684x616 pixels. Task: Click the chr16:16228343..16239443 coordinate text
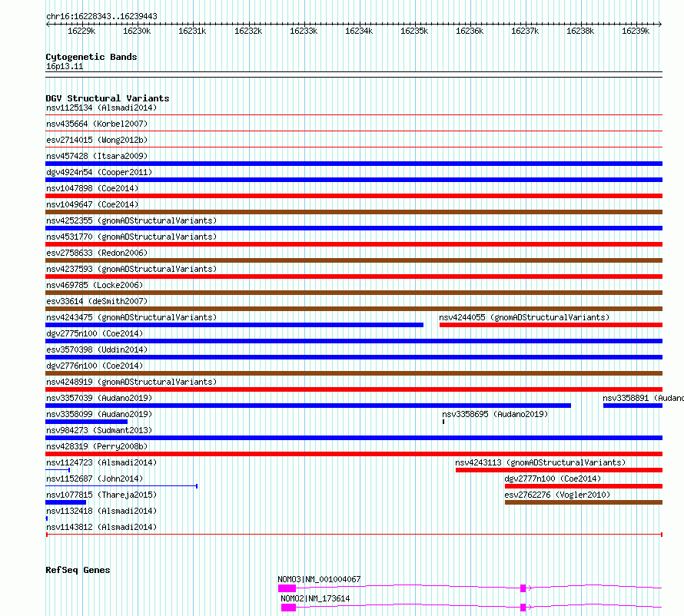(x=101, y=17)
